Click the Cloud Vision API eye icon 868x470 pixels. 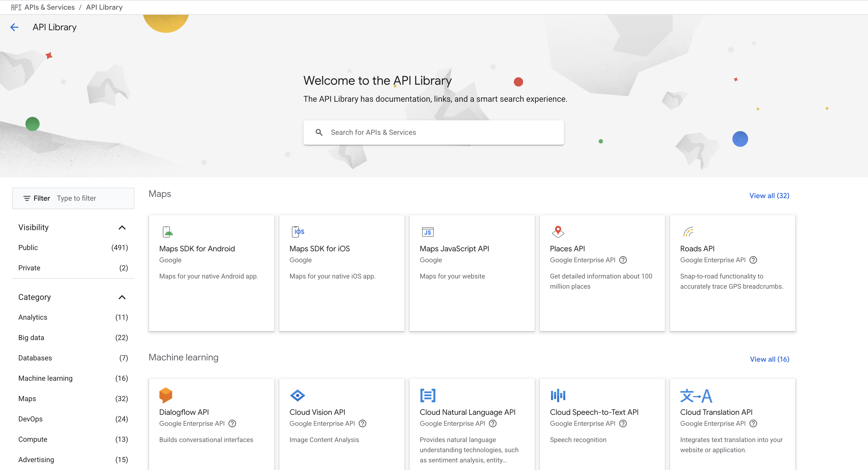(x=297, y=395)
